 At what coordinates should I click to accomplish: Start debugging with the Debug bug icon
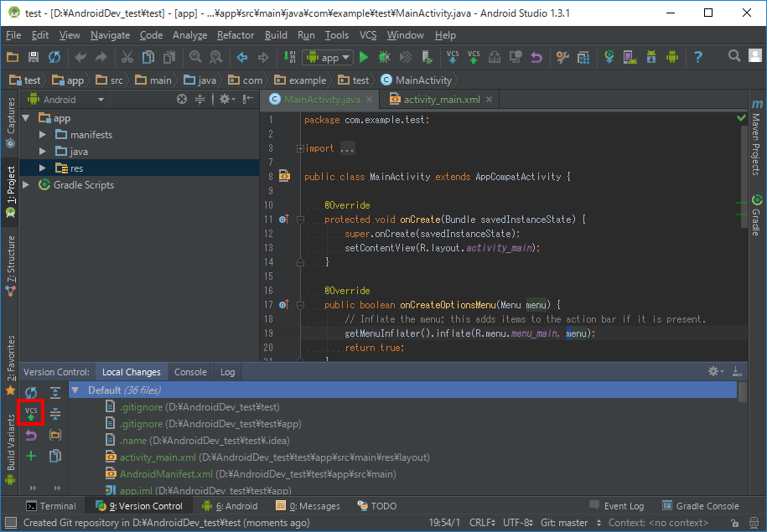[385, 57]
